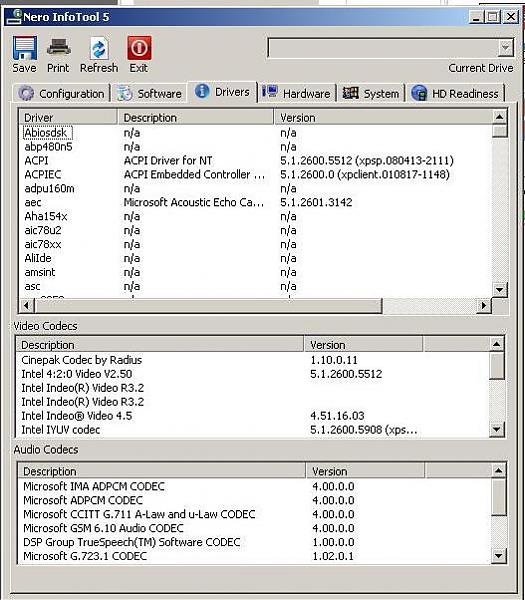525x600 pixels.
Task: Click Audio Codecs scroll up arrow
Action: (499, 471)
